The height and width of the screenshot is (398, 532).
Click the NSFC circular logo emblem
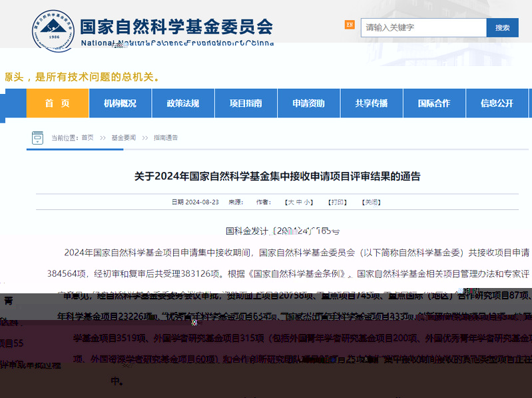[43, 28]
